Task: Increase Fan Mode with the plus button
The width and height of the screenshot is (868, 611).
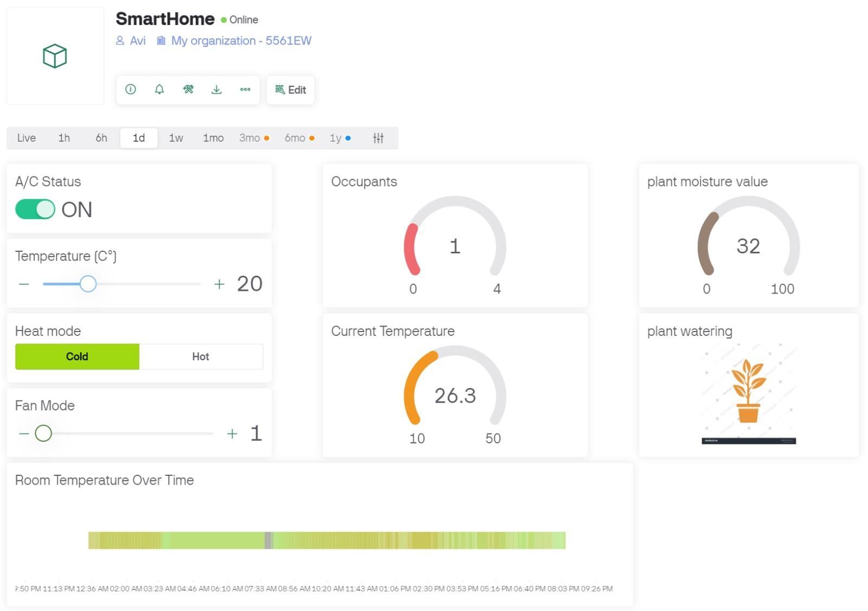Action: click(232, 434)
